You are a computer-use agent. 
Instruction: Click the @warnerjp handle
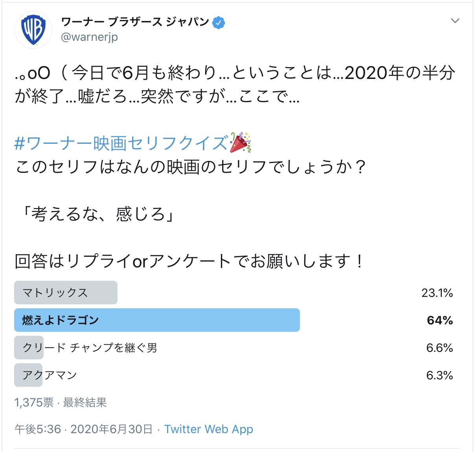[x=90, y=37]
